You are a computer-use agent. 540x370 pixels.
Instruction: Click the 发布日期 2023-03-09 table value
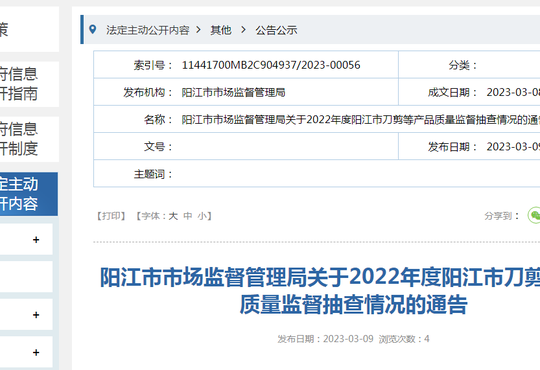(x=513, y=147)
